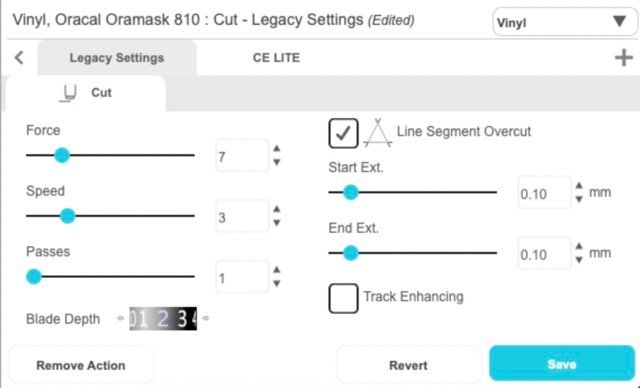Click the Speed slider handle
640x388 pixels.
pos(68,216)
